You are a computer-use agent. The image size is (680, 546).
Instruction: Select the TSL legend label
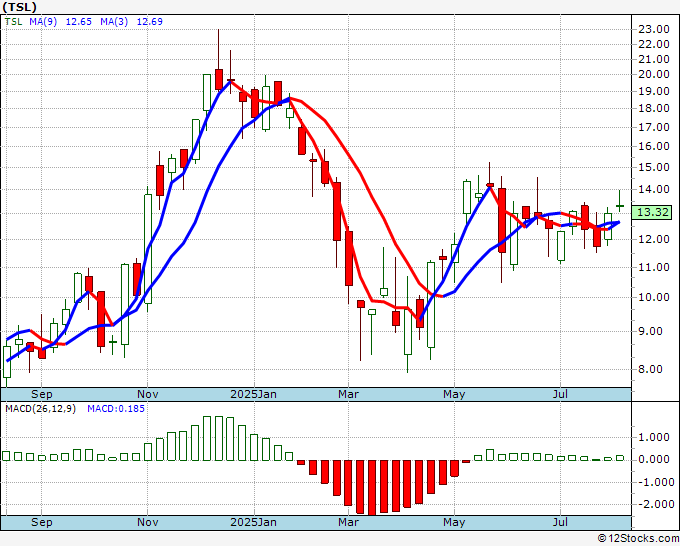(13, 21)
